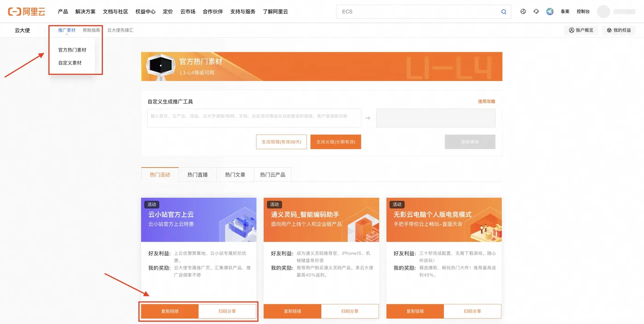
Task: Open 合作伙伴 menu
Action: coord(213,12)
